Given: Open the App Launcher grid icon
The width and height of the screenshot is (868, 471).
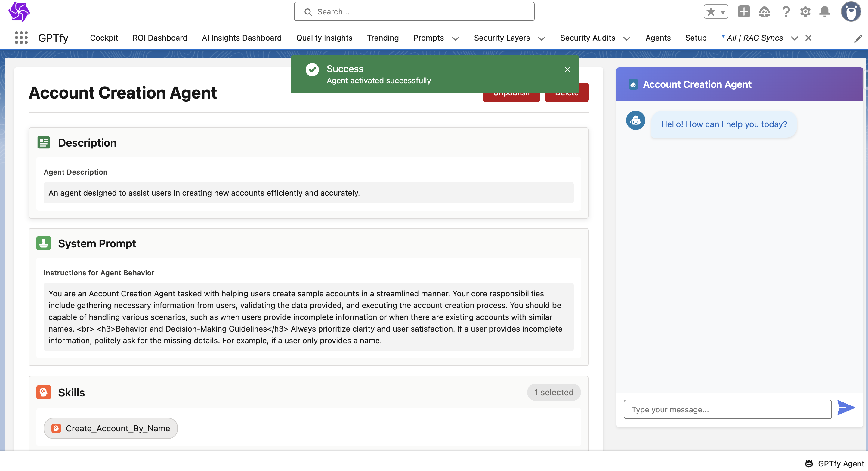Looking at the screenshot, I should coord(21,38).
